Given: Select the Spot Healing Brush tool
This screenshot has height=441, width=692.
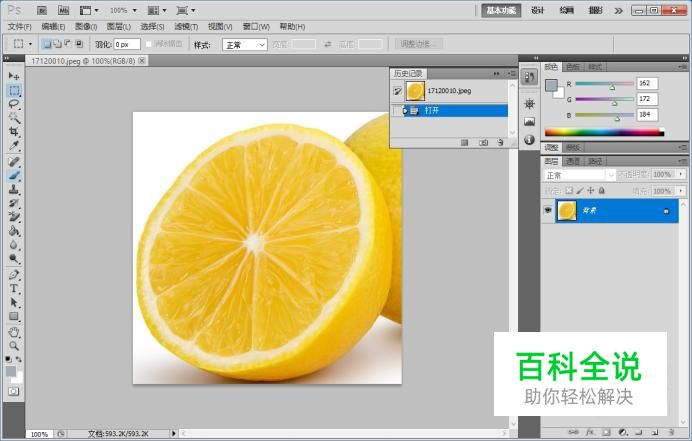Looking at the screenshot, I should (14, 162).
